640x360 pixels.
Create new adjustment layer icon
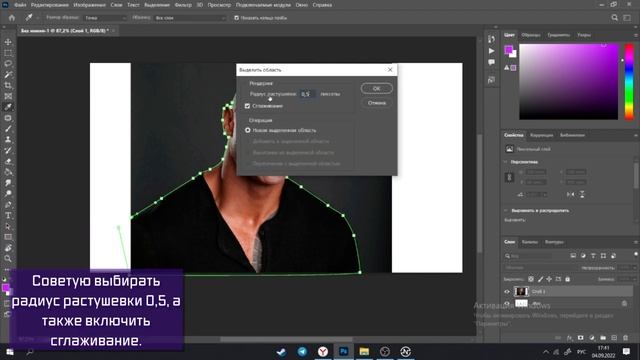(x=592, y=338)
